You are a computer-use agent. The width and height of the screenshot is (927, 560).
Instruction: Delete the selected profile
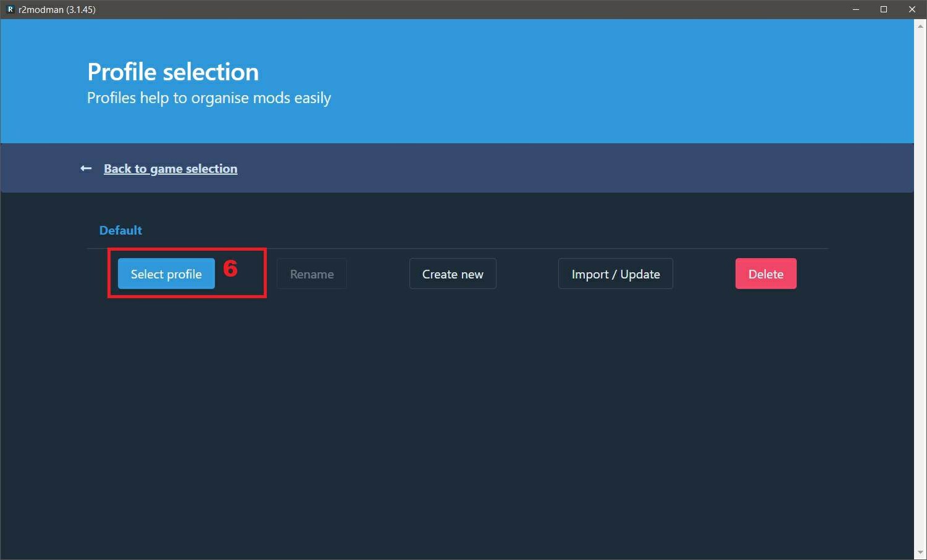(766, 274)
